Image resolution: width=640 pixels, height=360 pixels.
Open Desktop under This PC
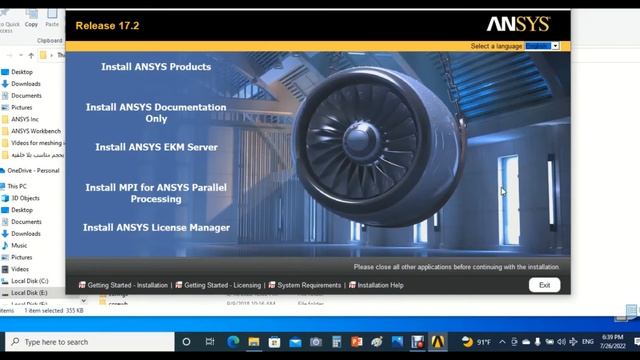pos(22,210)
